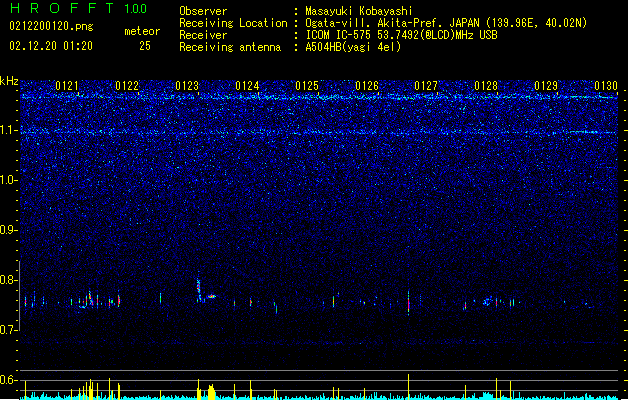Image resolution: width=629 pixels, height=400 pixels.
Task: Click the 1.1 kHz frequency label
Action: click(x=8, y=130)
